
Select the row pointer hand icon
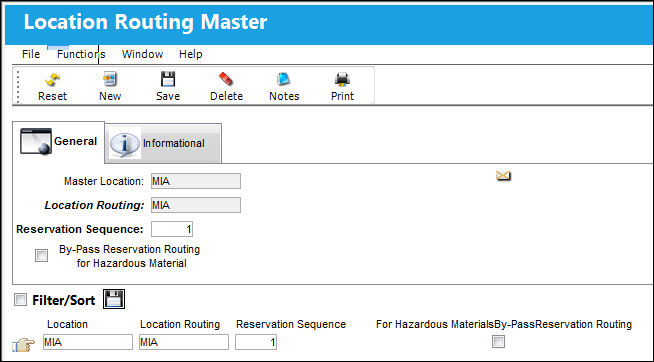pos(23,345)
